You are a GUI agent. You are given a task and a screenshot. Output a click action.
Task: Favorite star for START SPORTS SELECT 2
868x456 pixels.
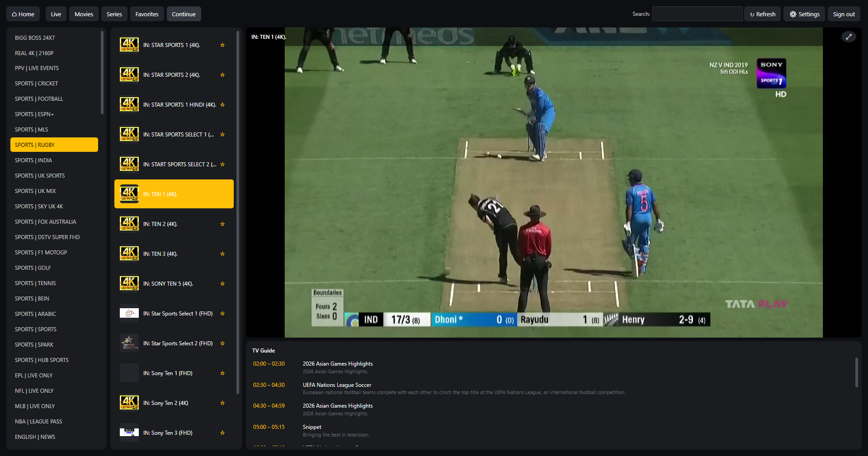(222, 165)
